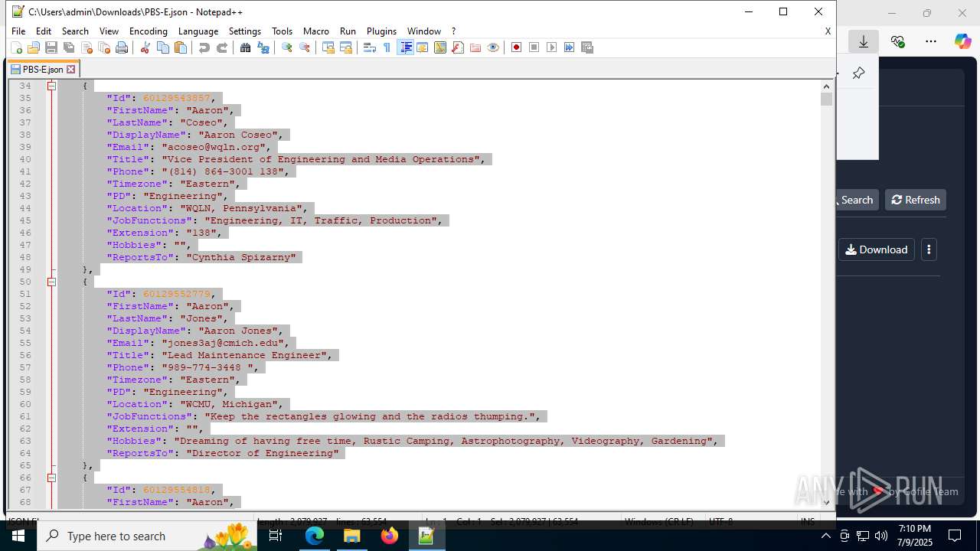
Task: Click the Refresh button in browser window
Action: pyautogui.click(x=916, y=200)
